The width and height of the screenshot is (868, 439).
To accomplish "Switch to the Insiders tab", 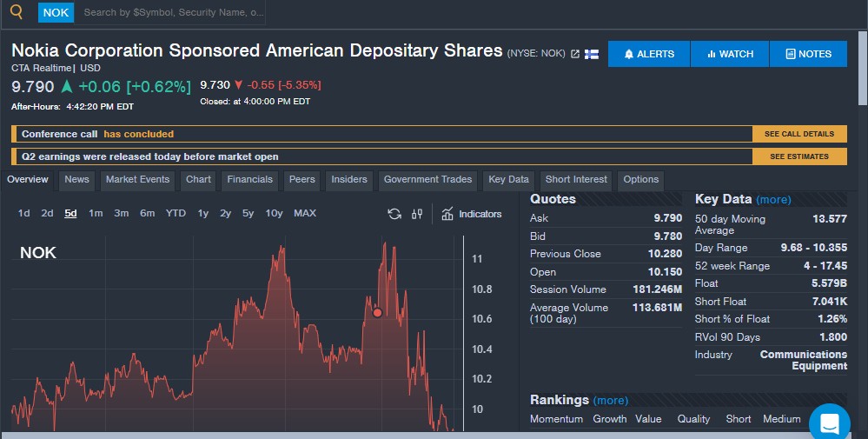I will click(x=348, y=179).
